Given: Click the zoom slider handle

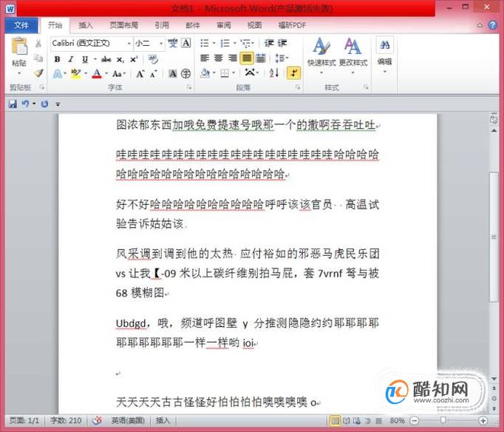Looking at the screenshot, I should click(x=443, y=420).
